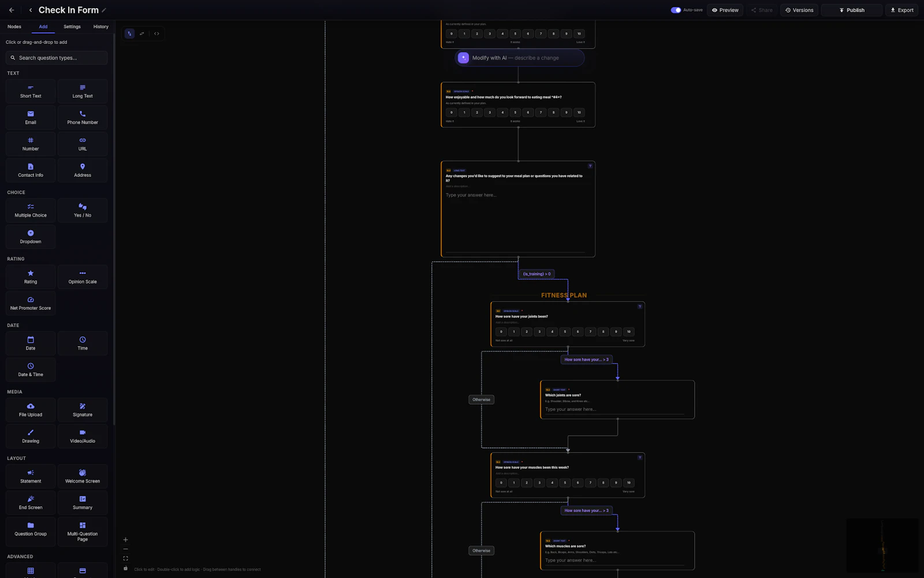Add a Multiple Choice question

(31, 210)
